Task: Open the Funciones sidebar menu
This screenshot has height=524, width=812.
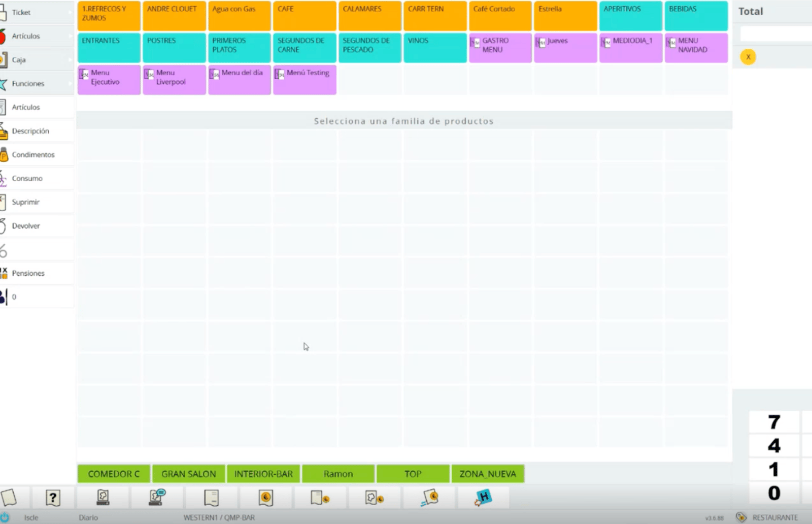Action: click(x=37, y=83)
